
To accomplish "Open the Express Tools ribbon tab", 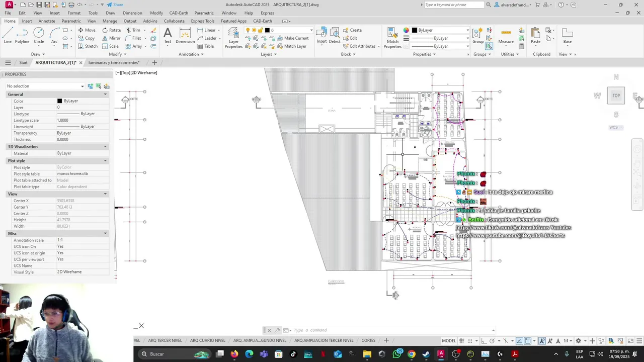I will click(202, 21).
